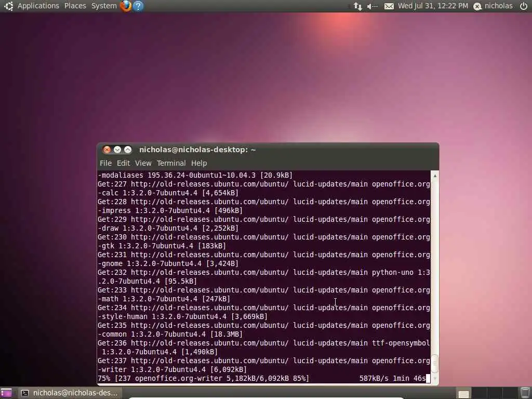This screenshot has height=399, width=532.
Task: Click the Get:235 line in terminal
Action: point(264,325)
